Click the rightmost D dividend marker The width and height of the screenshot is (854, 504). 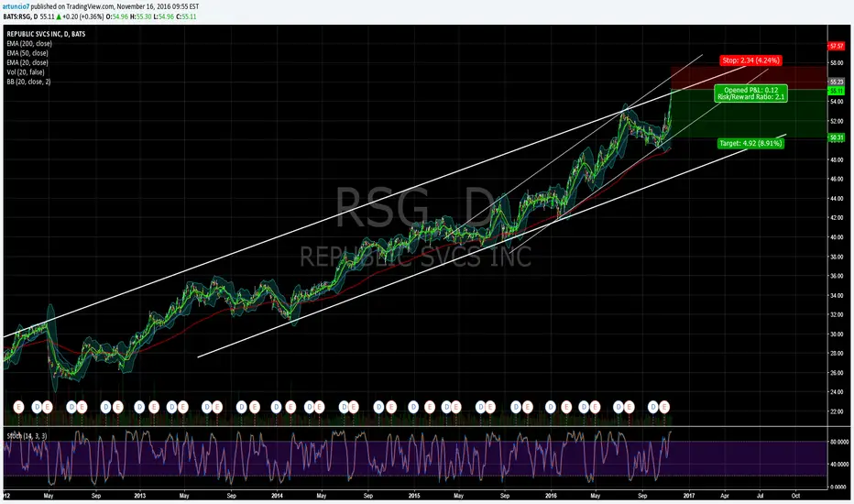coord(653,407)
